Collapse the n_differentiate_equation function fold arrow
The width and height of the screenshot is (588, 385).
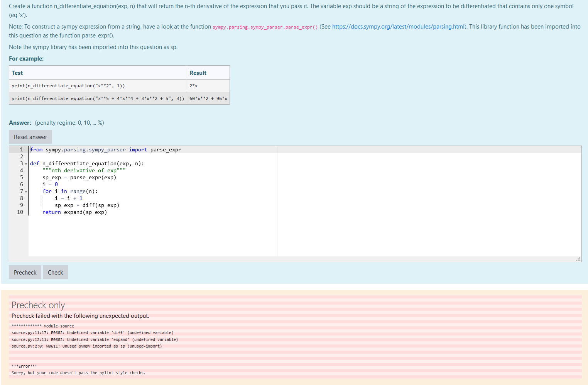click(25, 164)
